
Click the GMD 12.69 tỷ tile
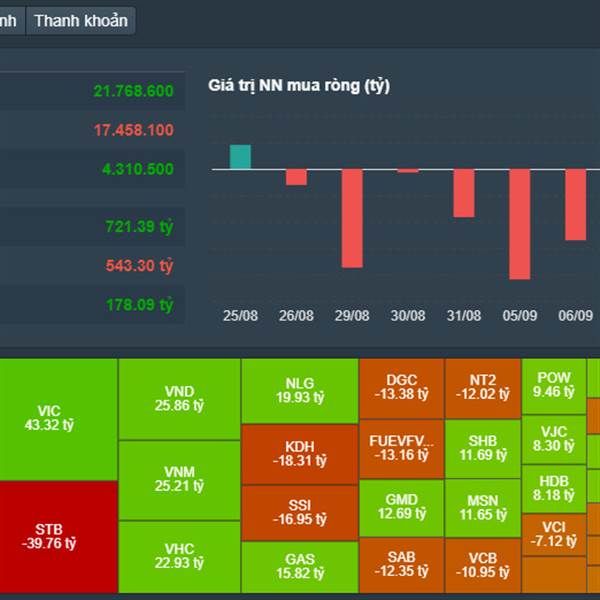401,508
